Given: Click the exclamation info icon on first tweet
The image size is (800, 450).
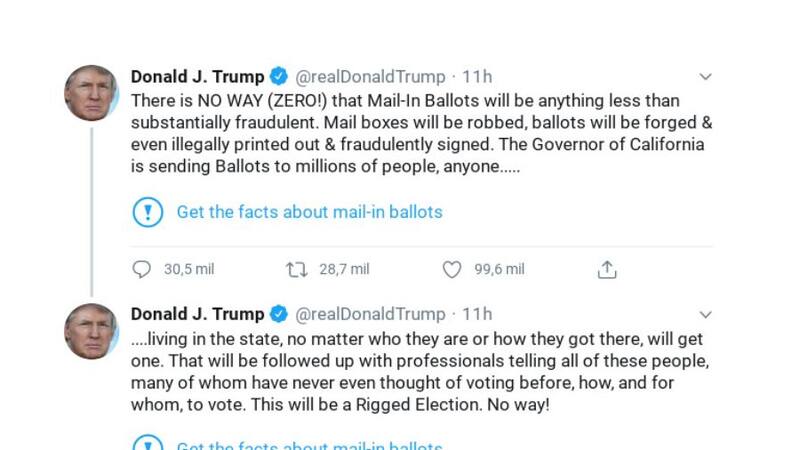Looking at the screenshot, I should point(147,212).
